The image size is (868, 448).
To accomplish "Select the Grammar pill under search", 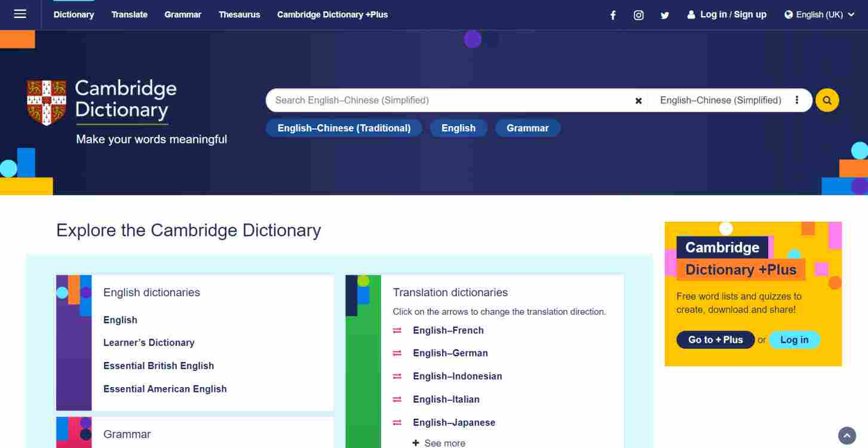I will tap(527, 128).
